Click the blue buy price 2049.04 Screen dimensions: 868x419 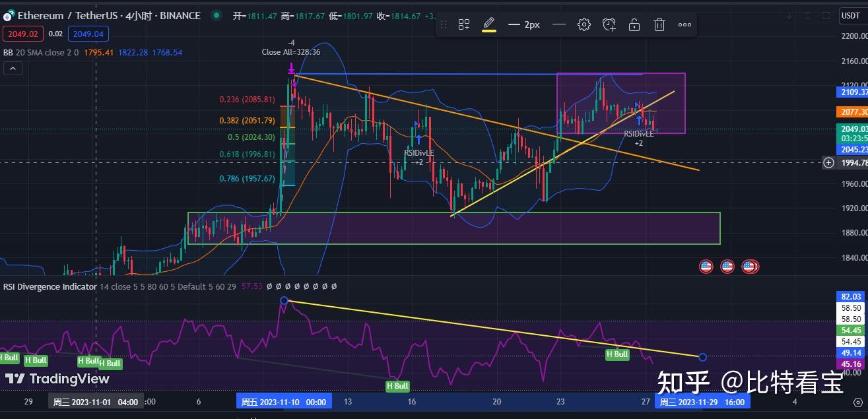88,34
